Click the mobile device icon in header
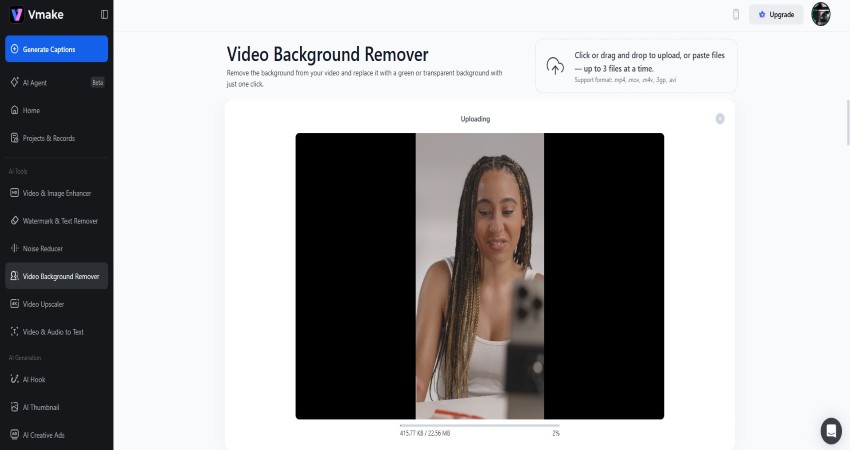The image size is (850, 450). [x=736, y=15]
